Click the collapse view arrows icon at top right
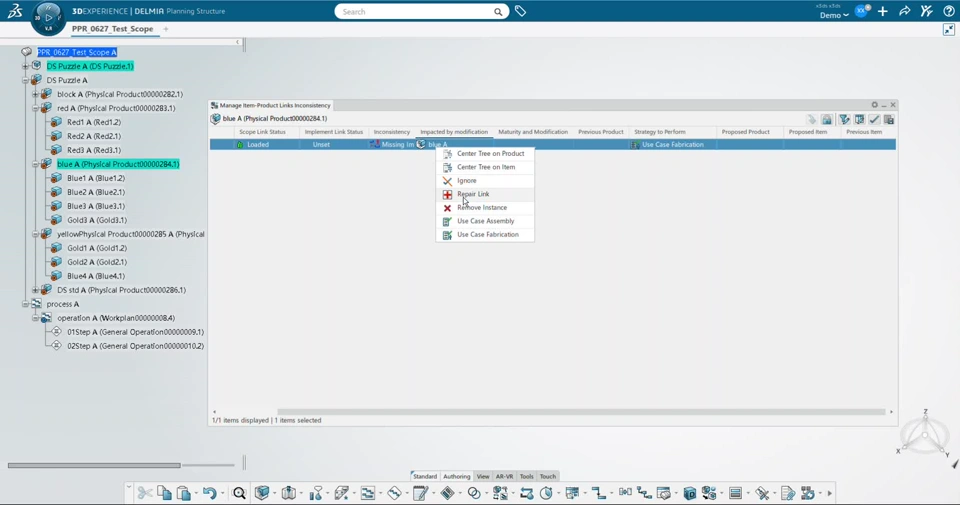Viewport: 960px width, 505px height. click(x=948, y=29)
